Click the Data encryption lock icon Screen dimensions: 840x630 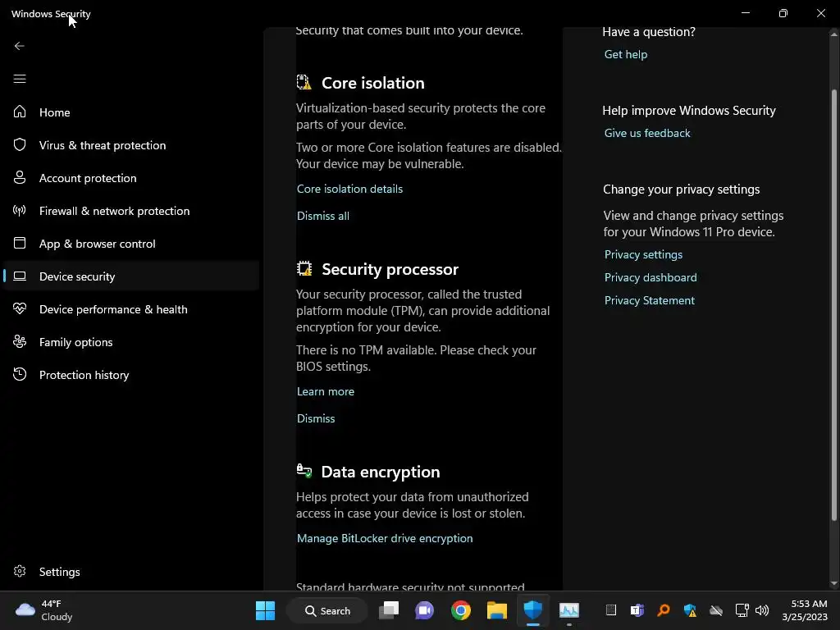tap(304, 471)
